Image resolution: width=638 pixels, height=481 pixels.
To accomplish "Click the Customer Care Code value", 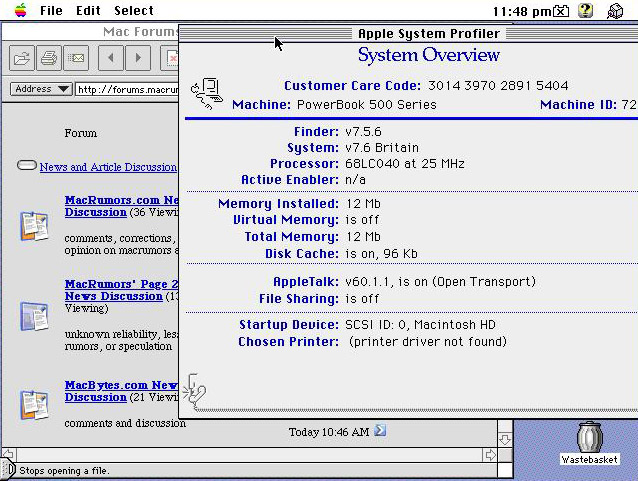I will click(498, 85).
